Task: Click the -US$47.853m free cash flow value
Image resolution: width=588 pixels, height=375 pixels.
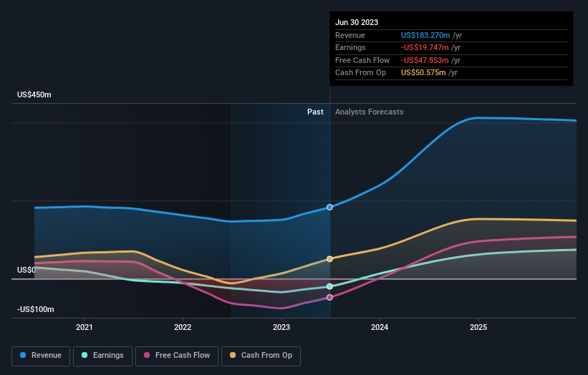Action: pyautogui.click(x=425, y=60)
